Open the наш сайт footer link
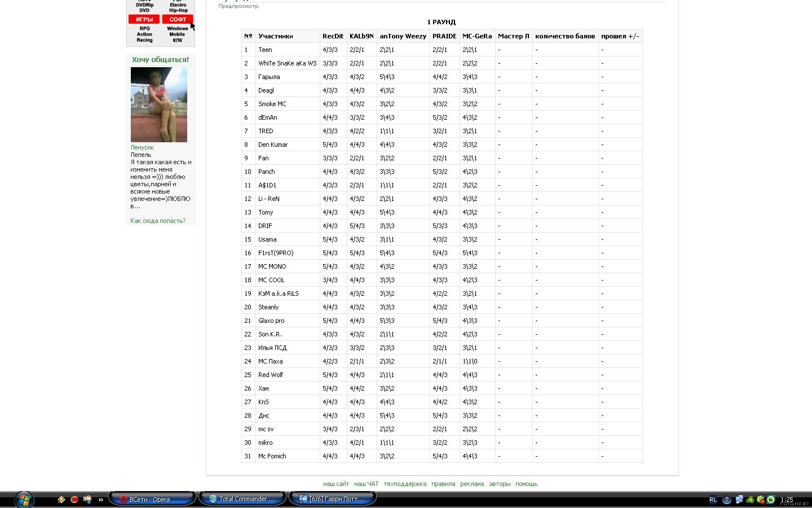812x508 pixels. [336, 484]
